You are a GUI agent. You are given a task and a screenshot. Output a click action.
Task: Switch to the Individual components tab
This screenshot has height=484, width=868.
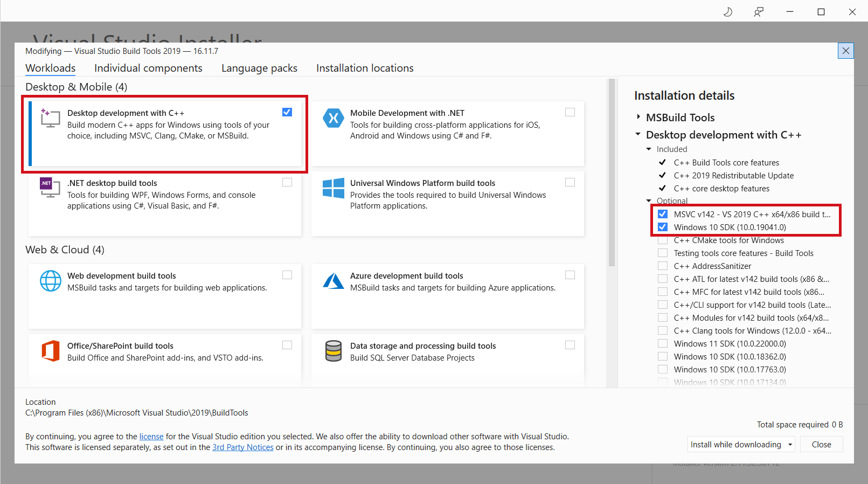148,68
